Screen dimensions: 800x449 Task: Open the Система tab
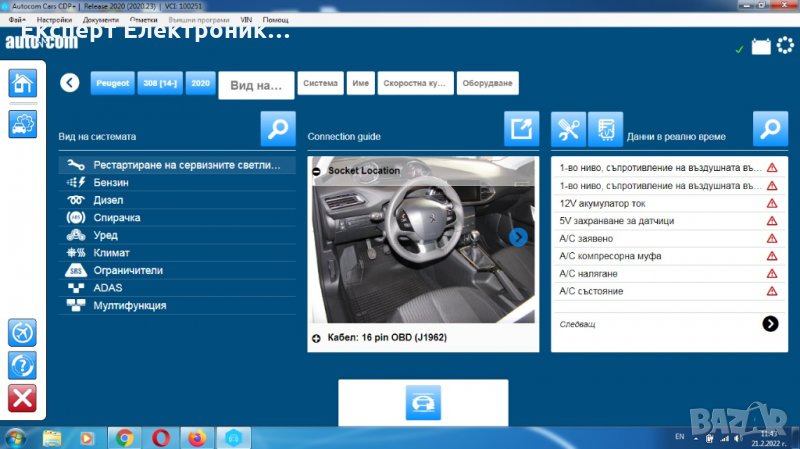coord(320,83)
